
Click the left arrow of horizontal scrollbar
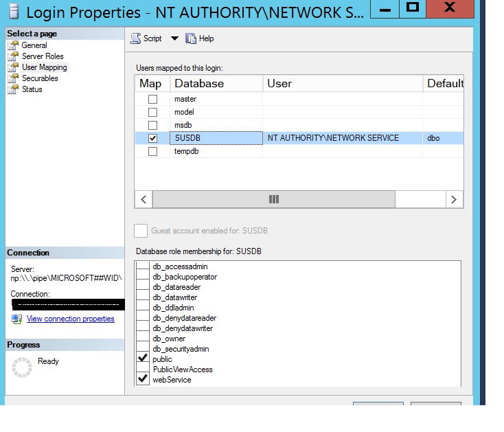tap(144, 199)
